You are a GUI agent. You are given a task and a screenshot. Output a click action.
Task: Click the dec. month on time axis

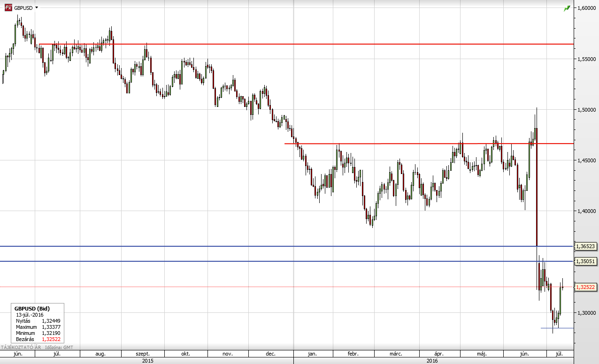point(270,354)
